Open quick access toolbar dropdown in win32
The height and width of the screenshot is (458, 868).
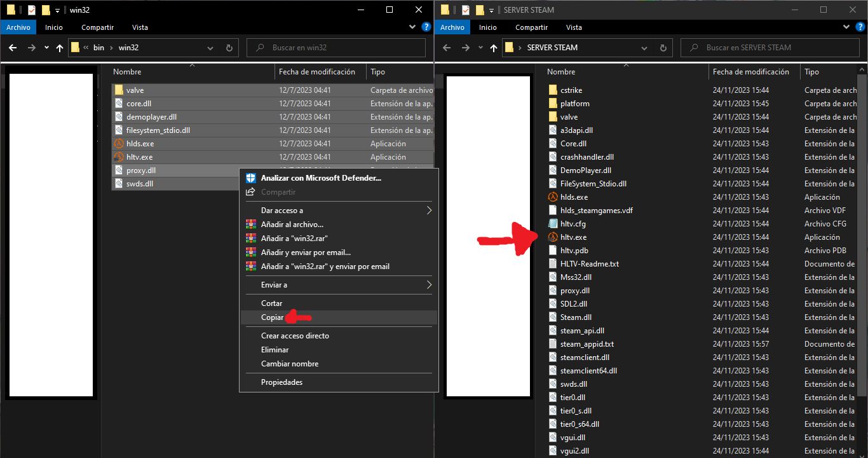[58, 10]
